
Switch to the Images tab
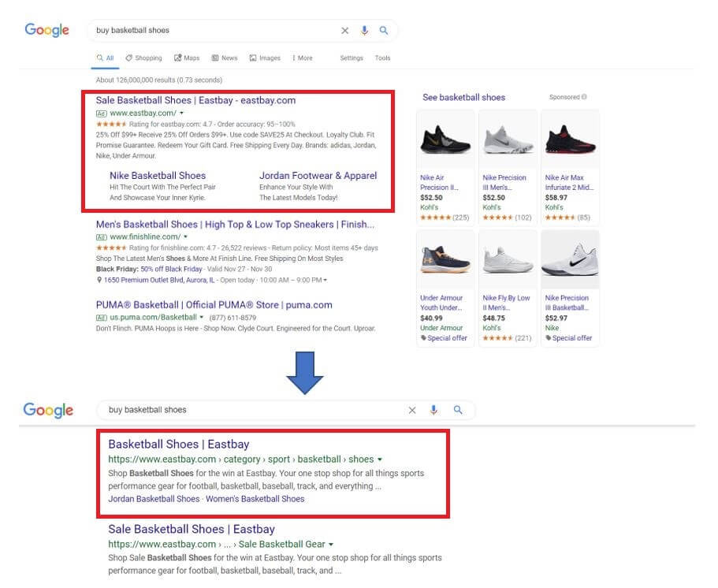coord(265,58)
